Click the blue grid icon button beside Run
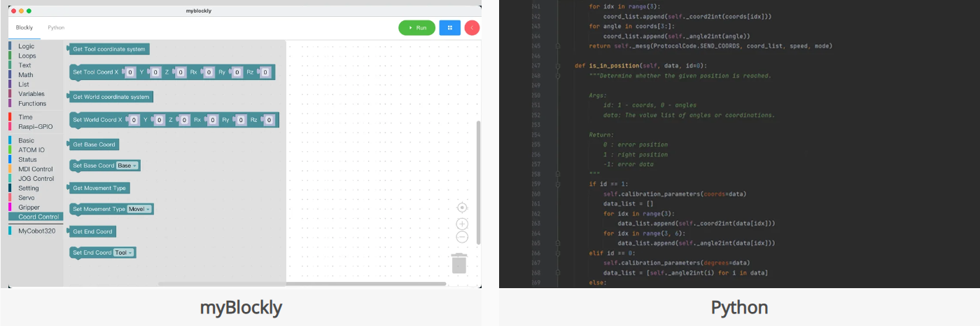This screenshot has height=326, width=980. (449, 27)
